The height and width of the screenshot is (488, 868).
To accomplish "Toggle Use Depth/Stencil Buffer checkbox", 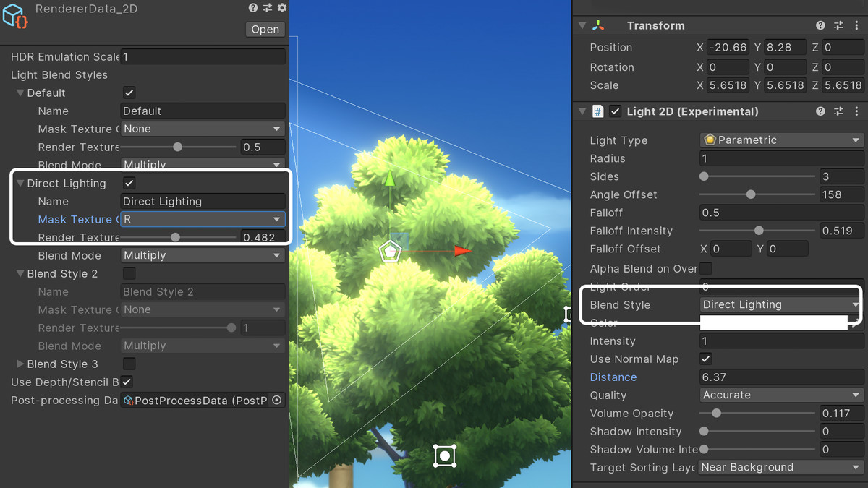I will [127, 382].
